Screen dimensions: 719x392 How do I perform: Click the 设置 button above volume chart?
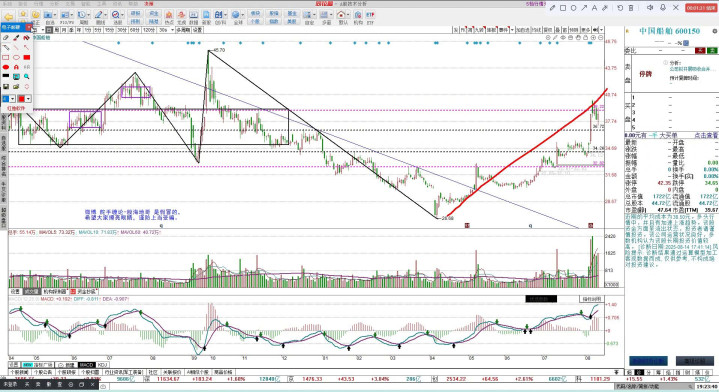click(15, 292)
